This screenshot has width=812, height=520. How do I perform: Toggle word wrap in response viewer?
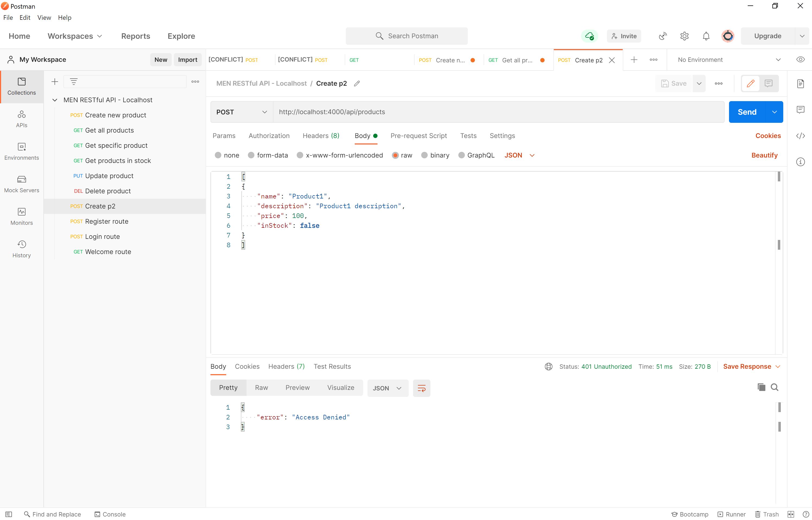pos(421,388)
